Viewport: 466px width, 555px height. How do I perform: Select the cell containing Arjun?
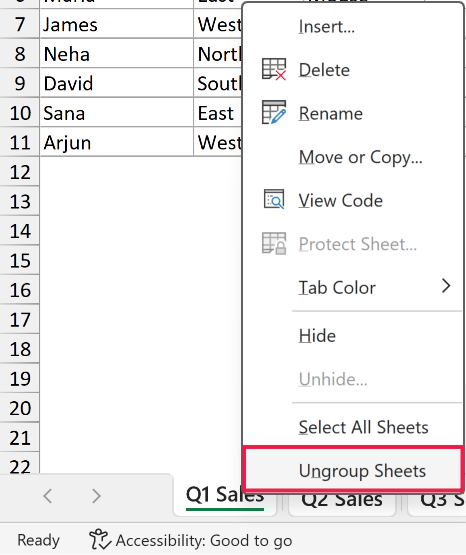116,142
